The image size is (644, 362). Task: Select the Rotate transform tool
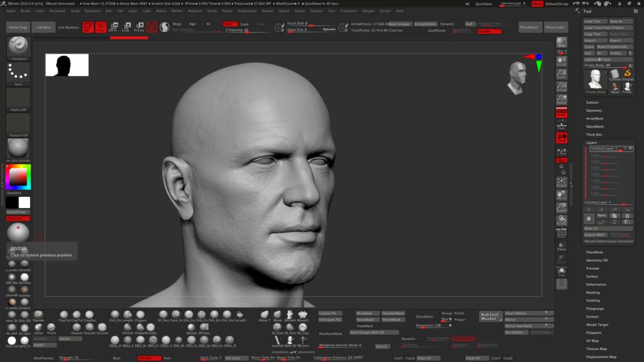[139, 27]
